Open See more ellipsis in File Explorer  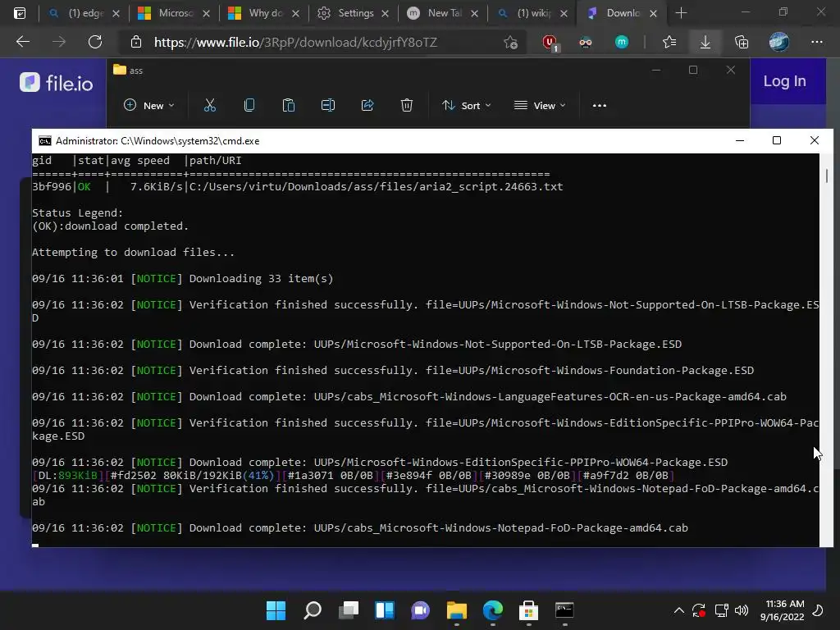point(600,106)
